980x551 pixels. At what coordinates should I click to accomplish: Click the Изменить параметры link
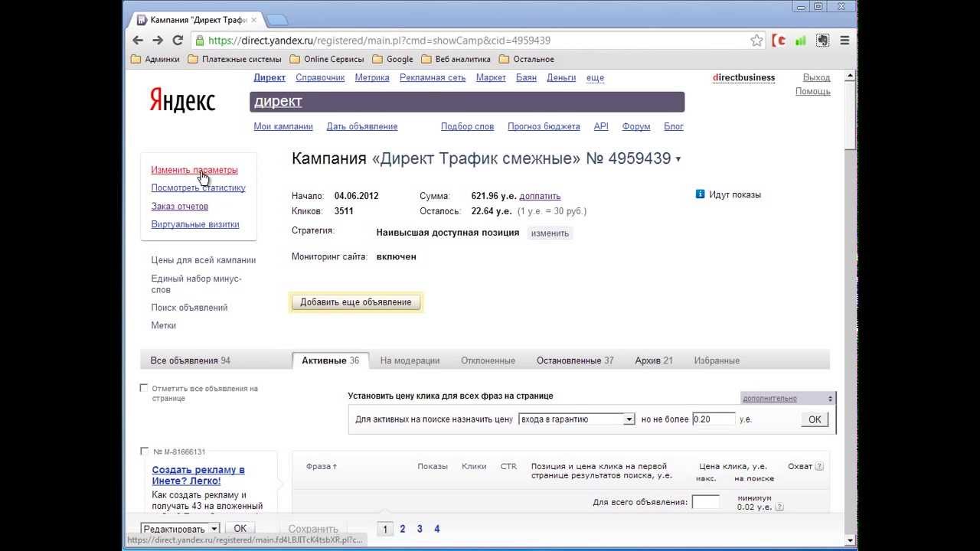tap(194, 170)
